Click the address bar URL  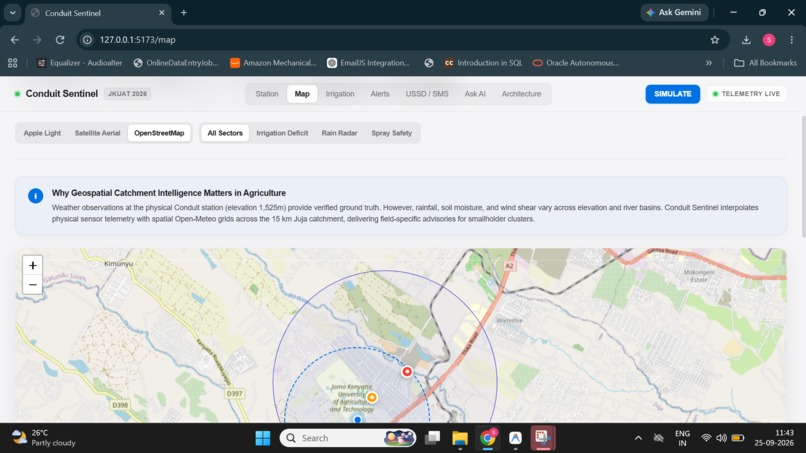(137, 40)
